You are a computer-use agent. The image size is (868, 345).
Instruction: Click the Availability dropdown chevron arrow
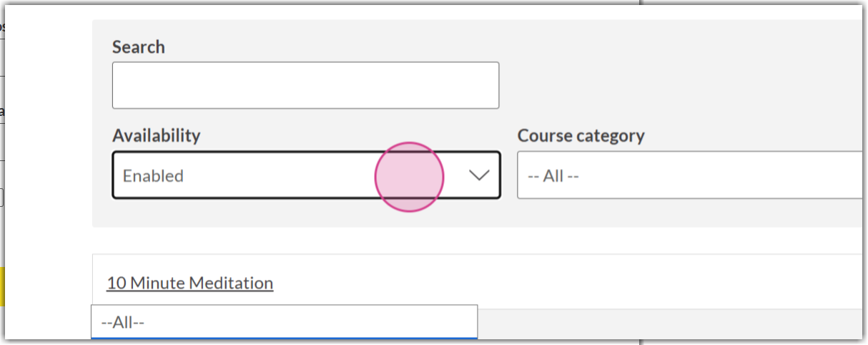478,175
